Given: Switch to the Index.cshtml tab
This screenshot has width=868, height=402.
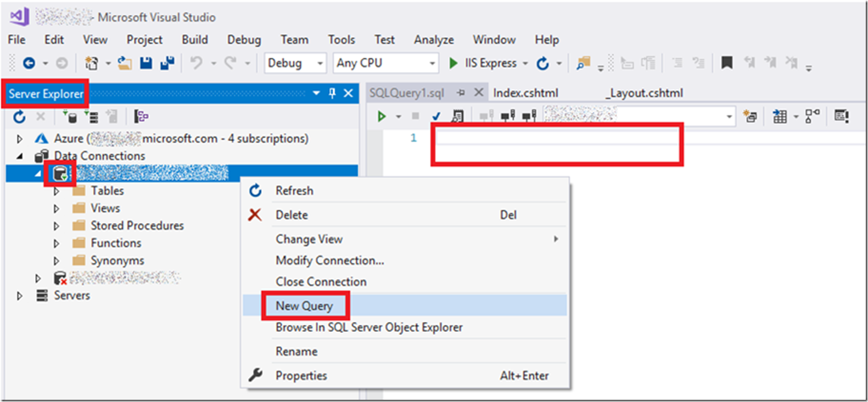Looking at the screenshot, I should point(525,93).
